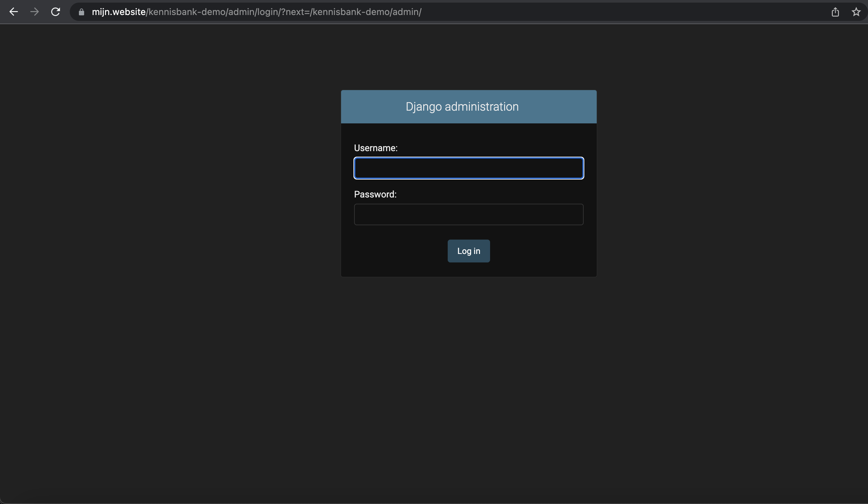
Task: Click empty space beside the Log in button
Action: pos(537,251)
